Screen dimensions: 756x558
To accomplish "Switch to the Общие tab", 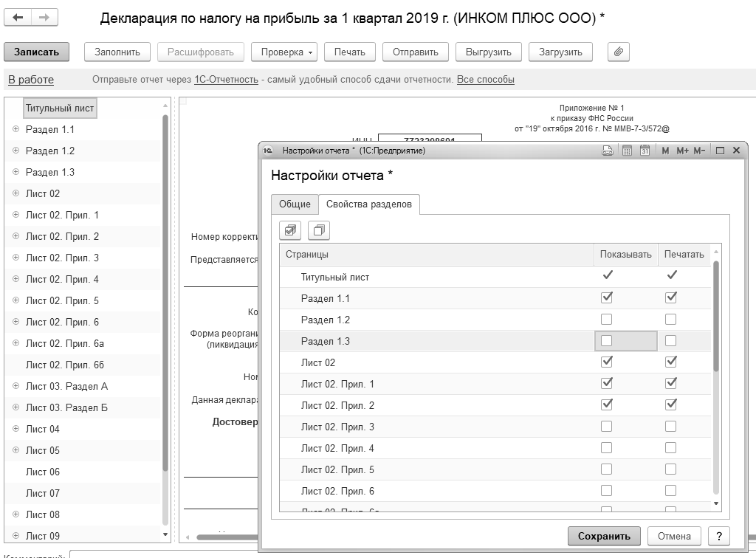I will pyautogui.click(x=295, y=204).
